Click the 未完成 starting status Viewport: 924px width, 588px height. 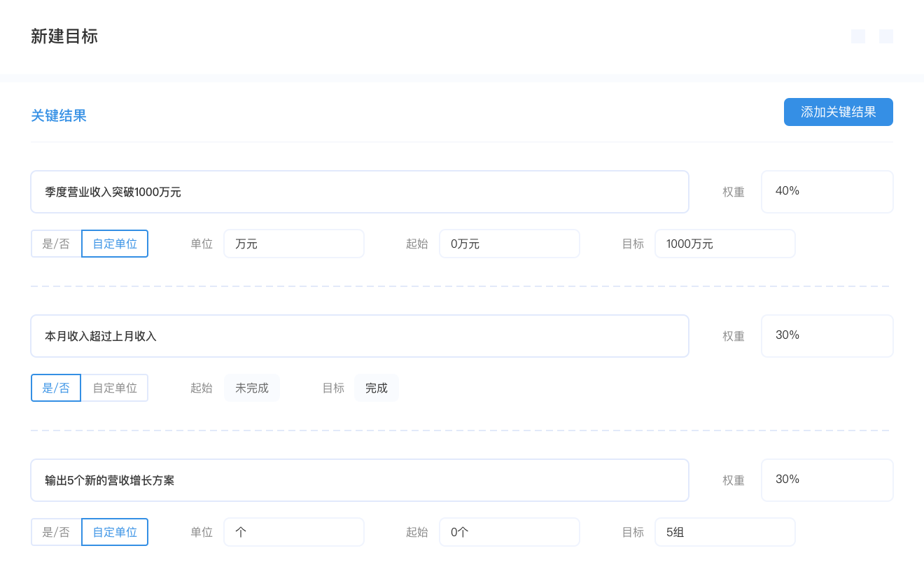click(x=252, y=388)
